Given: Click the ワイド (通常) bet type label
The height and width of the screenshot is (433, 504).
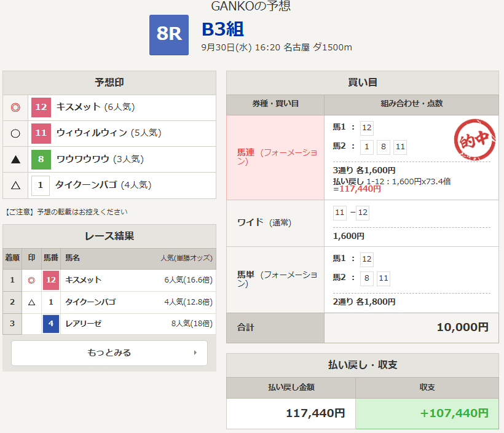Looking at the screenshot, I should click(264, 222).
